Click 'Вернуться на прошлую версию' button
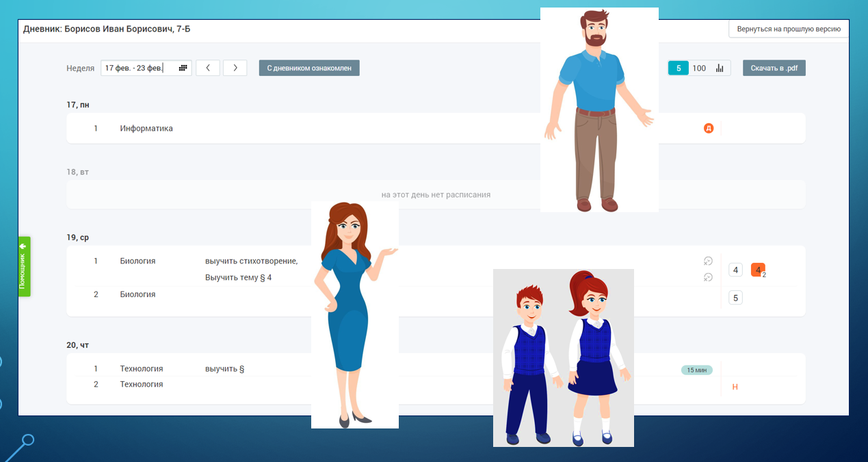868x462 pixels. tap(789, 29)
